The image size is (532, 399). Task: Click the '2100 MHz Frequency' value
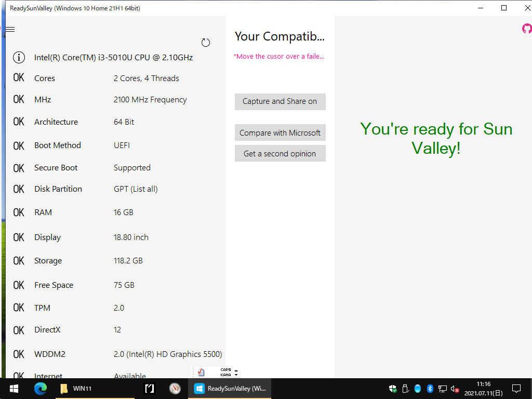point(150,100)
